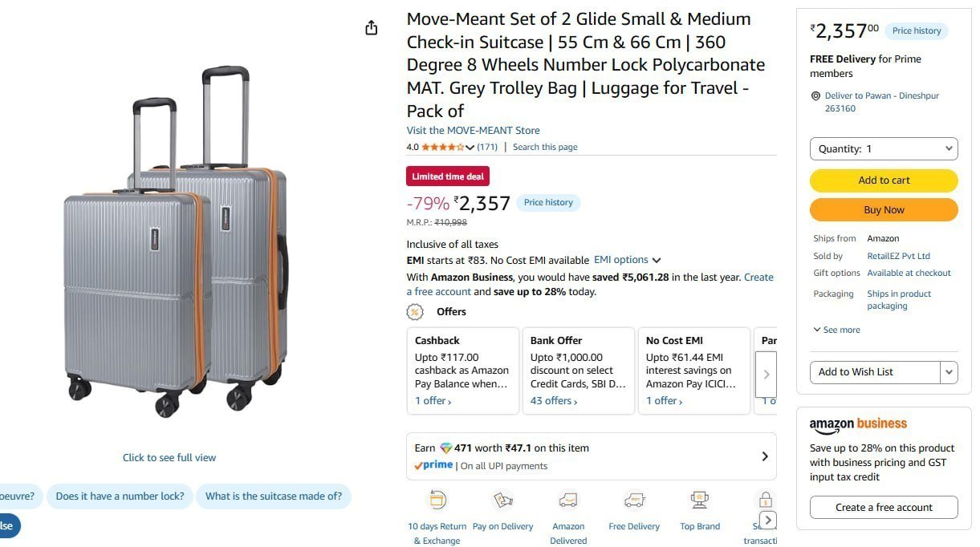Click the share icon above product image
Image resolution: width=980 pixels, height=547 pixels.
click(x=371, y=28)
